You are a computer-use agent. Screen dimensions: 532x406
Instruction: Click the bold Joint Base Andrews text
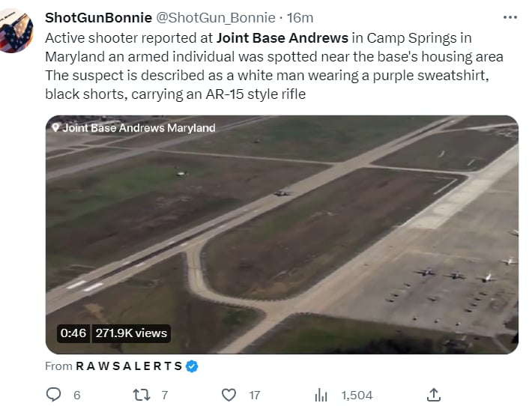click(x=282, y=38)
